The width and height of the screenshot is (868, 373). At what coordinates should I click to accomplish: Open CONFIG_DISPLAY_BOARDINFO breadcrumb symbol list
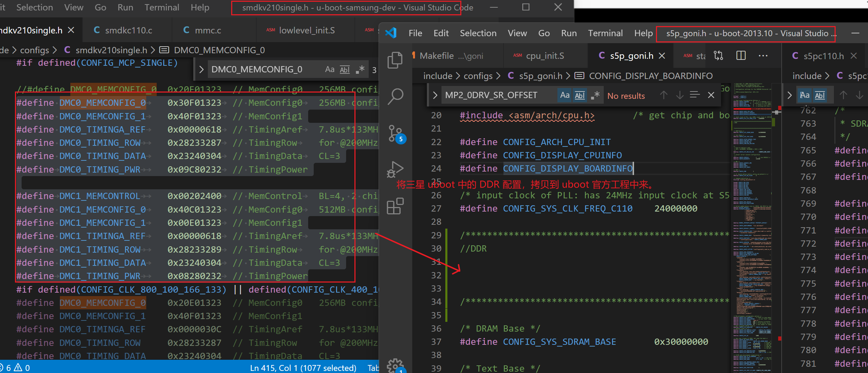click(651, 76)
